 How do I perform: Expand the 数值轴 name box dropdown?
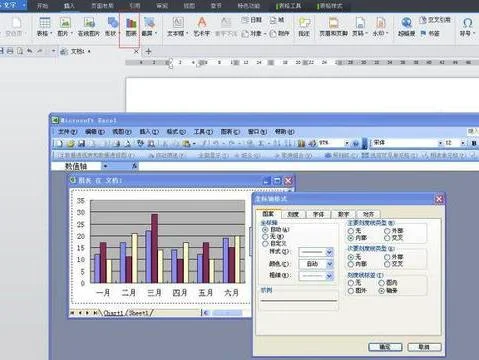coord(105,166)
